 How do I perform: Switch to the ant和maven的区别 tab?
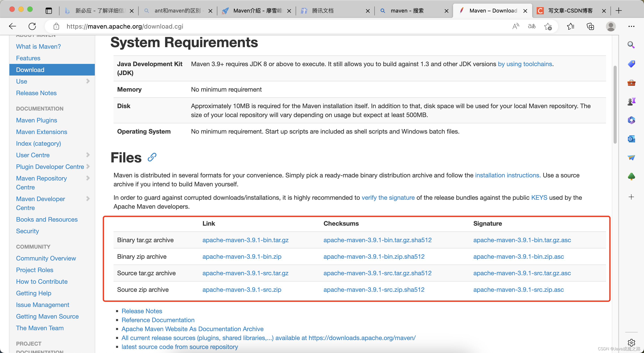178,11
